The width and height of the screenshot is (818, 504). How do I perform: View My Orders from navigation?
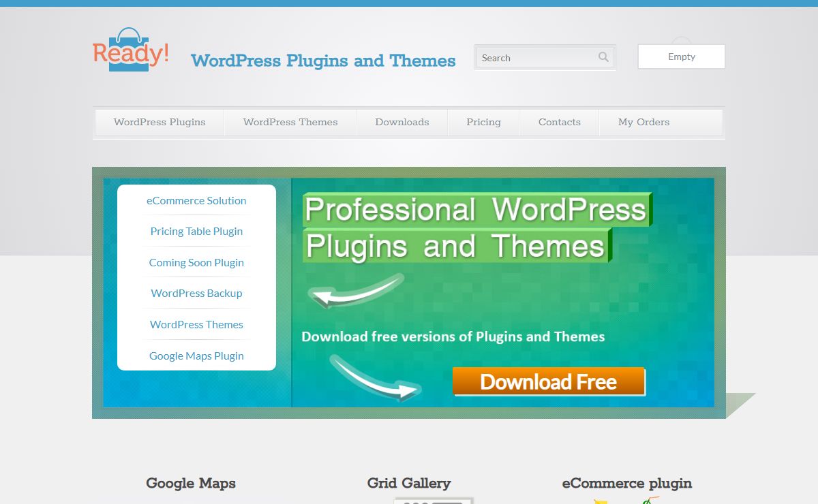pyautogui.click(x=643, y=123)
